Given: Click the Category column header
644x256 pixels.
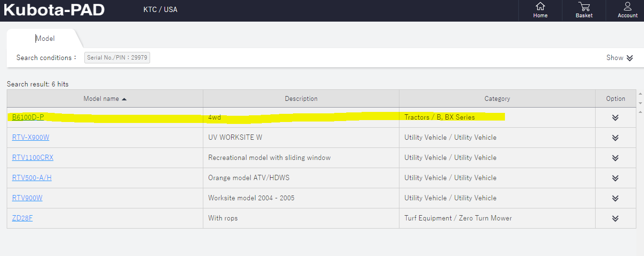Looking at the screenshot, I should click(x=497, y=98).
